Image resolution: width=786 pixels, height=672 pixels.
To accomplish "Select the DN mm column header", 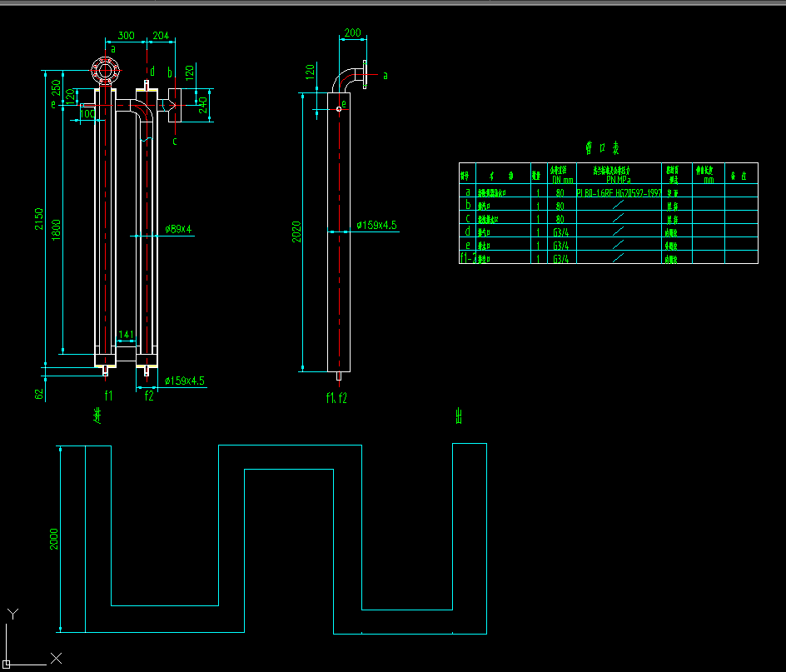I will click(563, 178).
